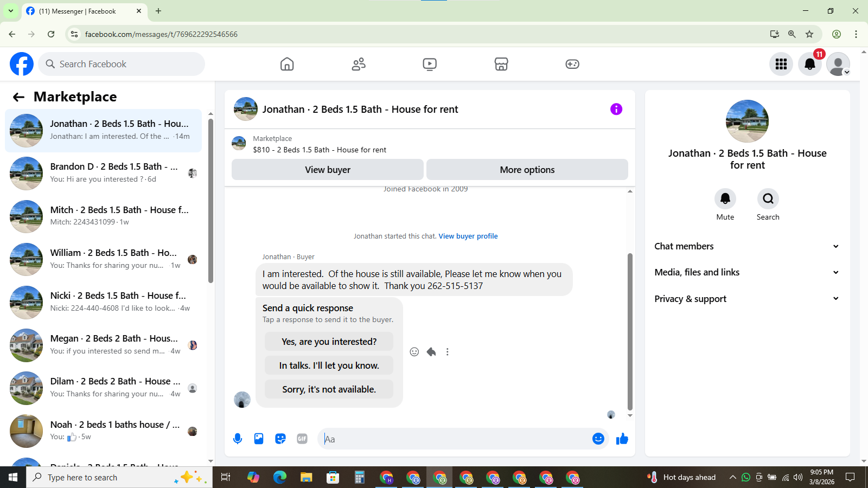Image resolution: width=868 pixels, height=488 pixels.
Task: Attach a photo file icon
Action: (259, 439)
